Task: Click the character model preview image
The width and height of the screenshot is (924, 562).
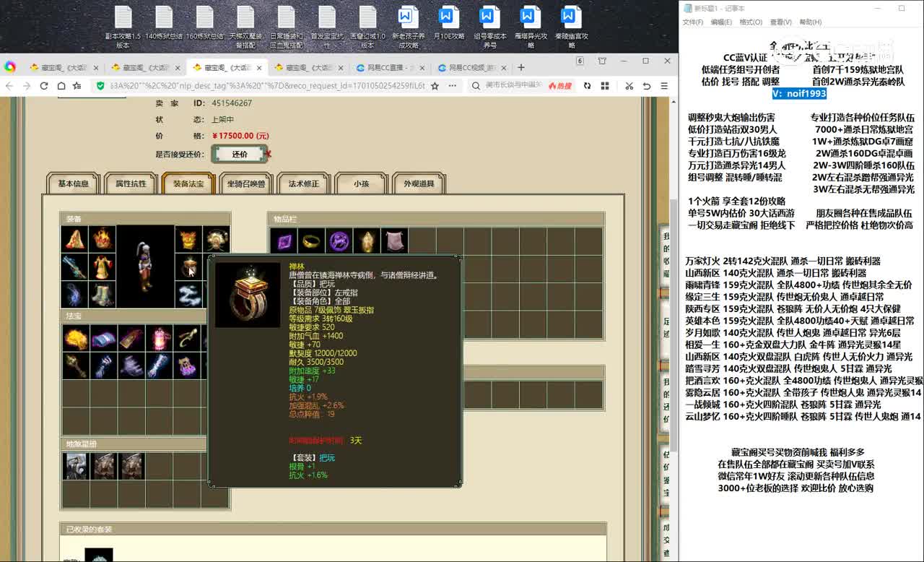Action: (x=145, y=266)
